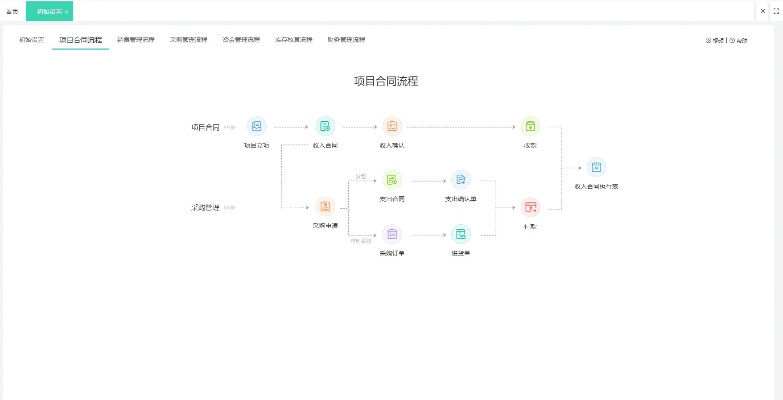Expand the tab list dropdown chevron
Screen dimensions: 783x400
pyautogui.click(x=761, y=10)
